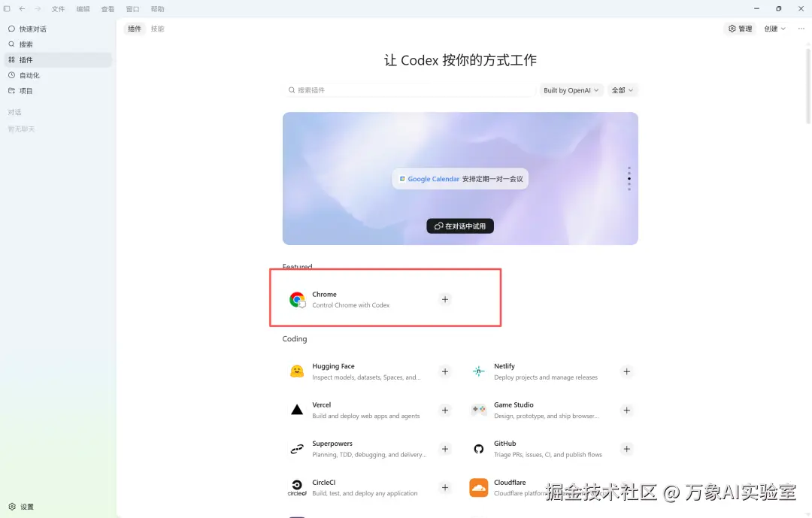Open the CircleCI plugin title

(x=323, y=482)
